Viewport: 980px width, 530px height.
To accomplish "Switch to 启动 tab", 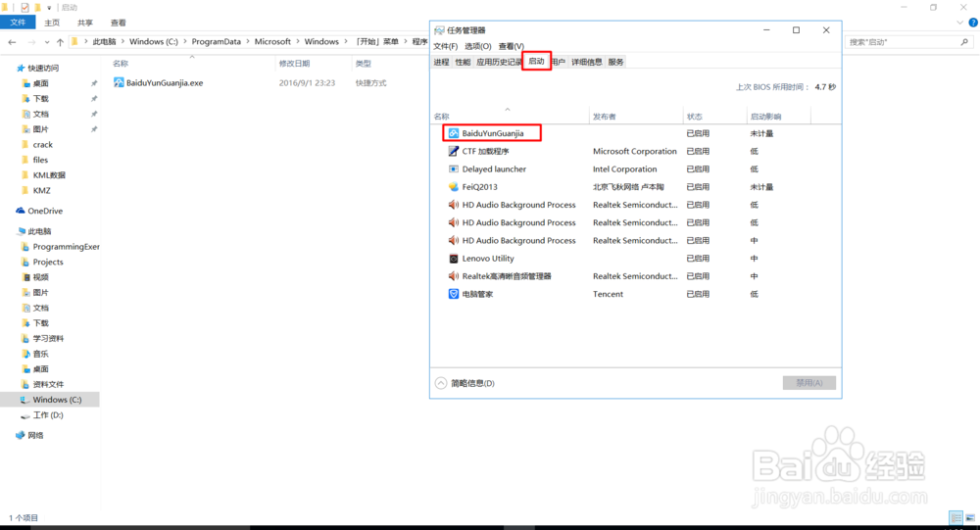I will (x=536, y=62).
